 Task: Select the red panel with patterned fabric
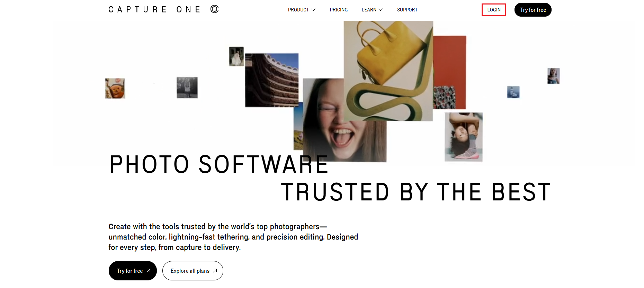click(449, 72)
